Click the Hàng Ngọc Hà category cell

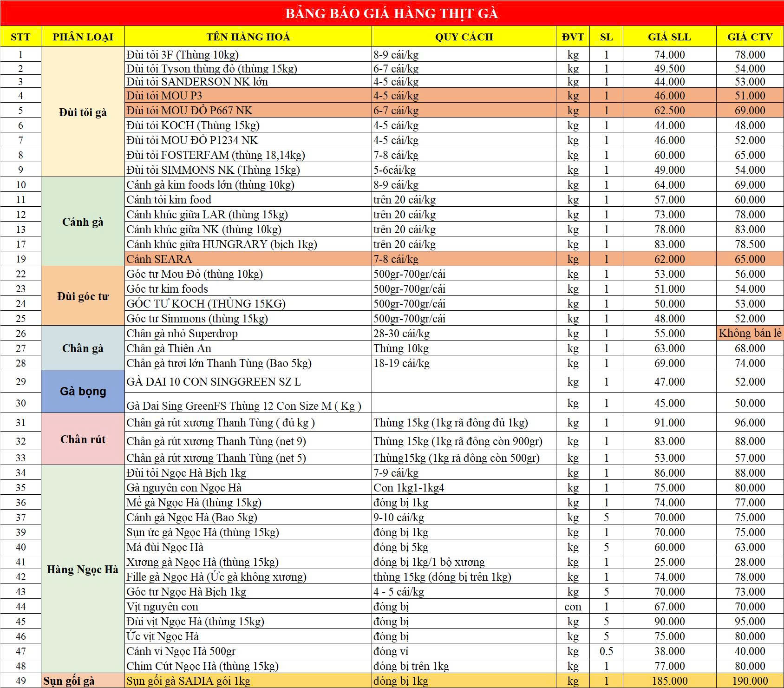[x=83, y=569]
